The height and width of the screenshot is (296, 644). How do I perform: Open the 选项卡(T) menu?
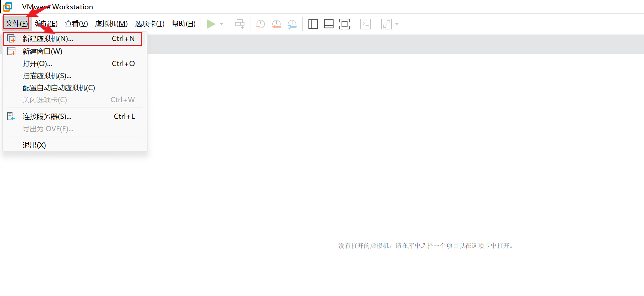tap(150, 23)
